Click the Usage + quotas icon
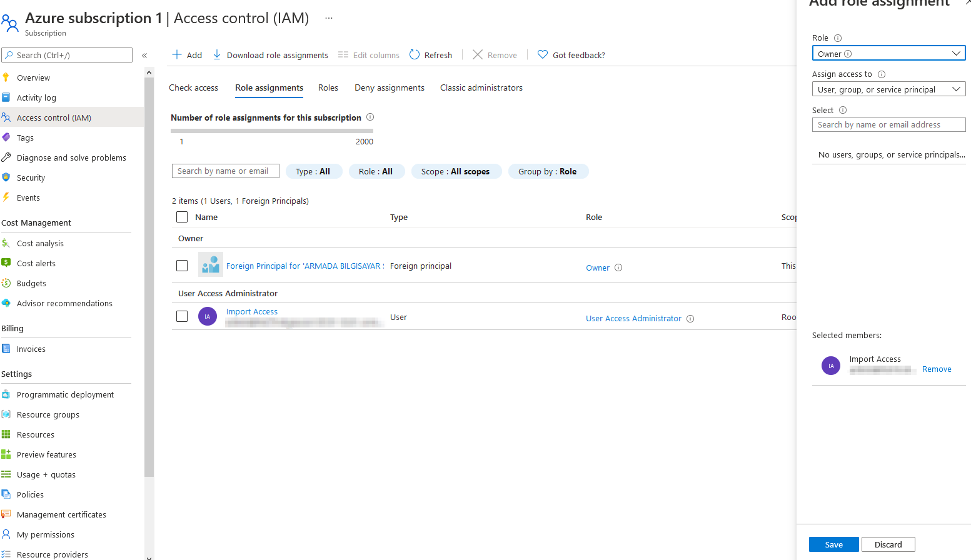This screenshot has width=971, height=560. click(6, 474)
